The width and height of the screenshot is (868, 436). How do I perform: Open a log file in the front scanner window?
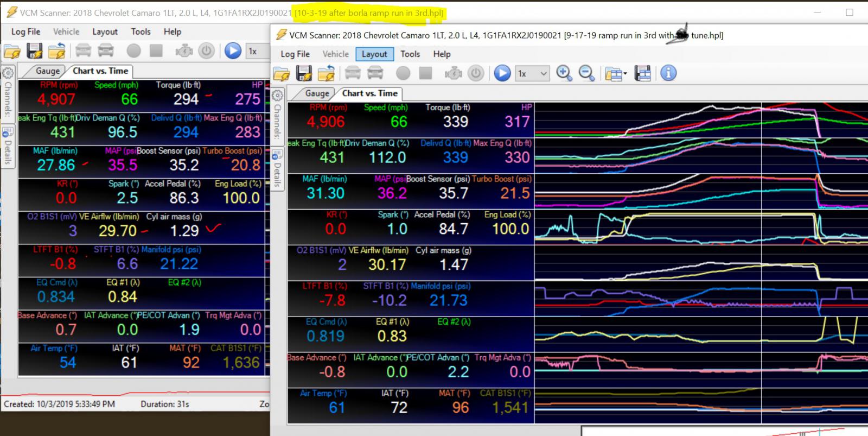tap(281, 73)
